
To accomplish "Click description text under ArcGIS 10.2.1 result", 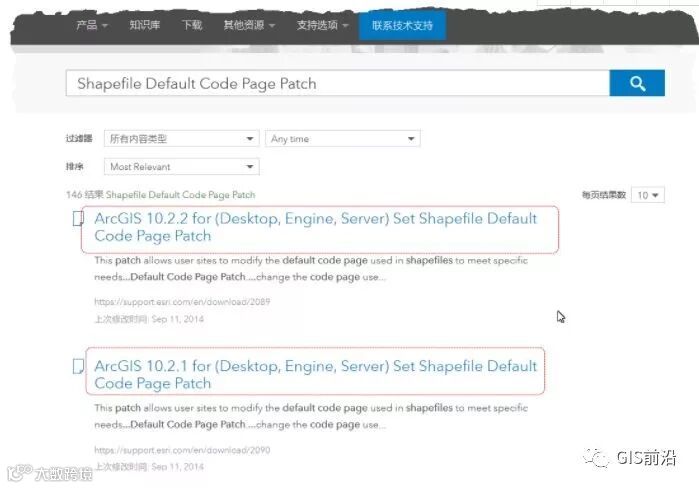I will point(311,416).
